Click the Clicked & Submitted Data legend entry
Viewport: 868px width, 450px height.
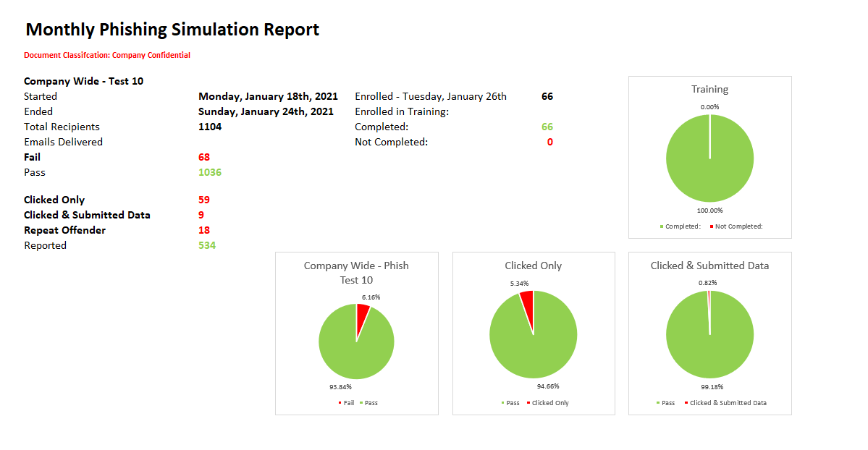(x=725, y=403)
